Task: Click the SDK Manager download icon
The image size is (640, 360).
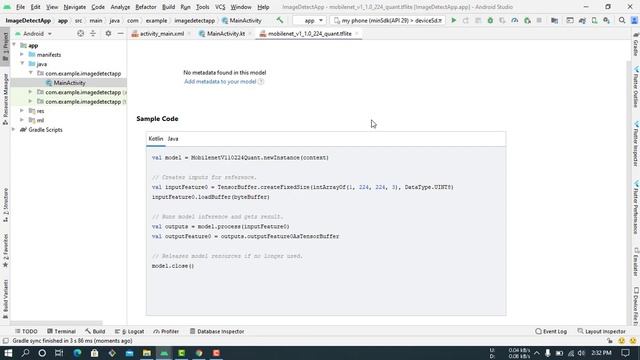Action: (607, 20)
